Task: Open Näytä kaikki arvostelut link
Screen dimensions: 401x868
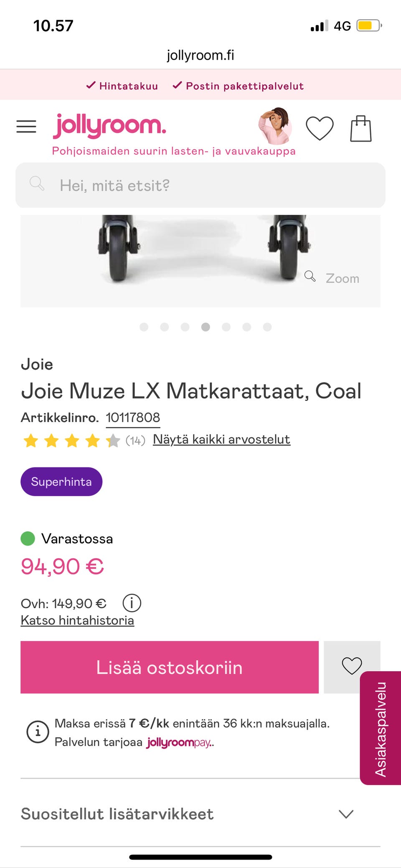Action: click(x=221, y=439)
